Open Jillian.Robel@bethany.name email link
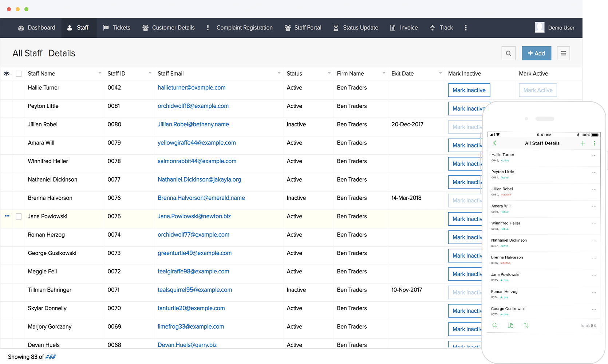The width and height of the screenshot is (608, 364). pos(193,124)
